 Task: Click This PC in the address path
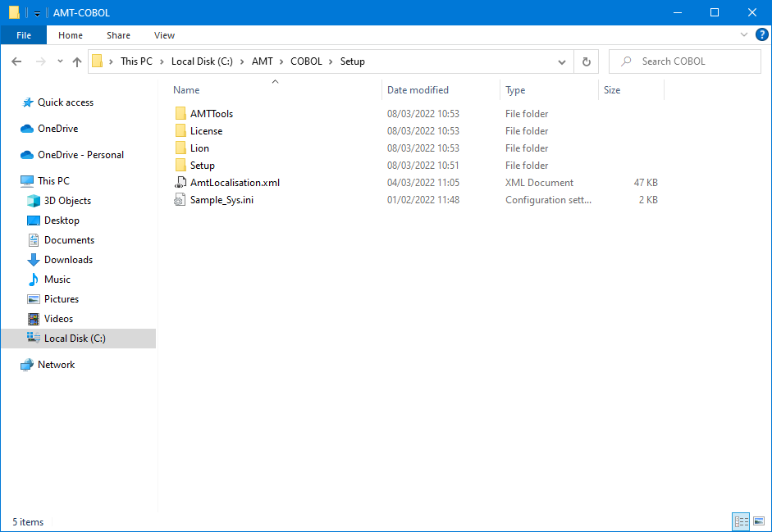pos(136,61)
